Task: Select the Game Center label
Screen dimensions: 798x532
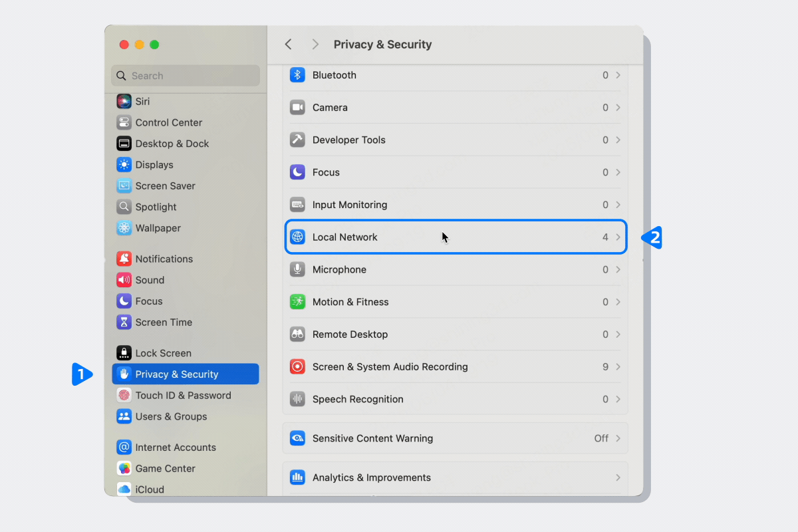Action: [166, 468]
